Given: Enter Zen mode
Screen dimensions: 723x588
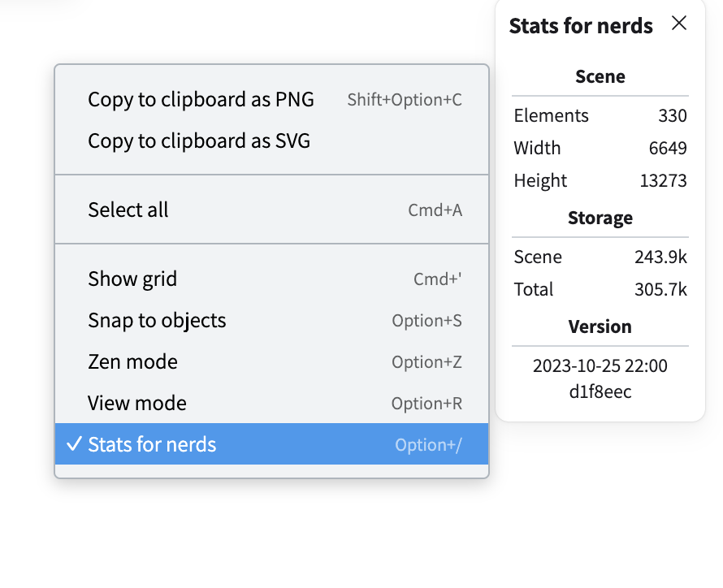Looking at the screenshot, I should (x=132, y=361).
